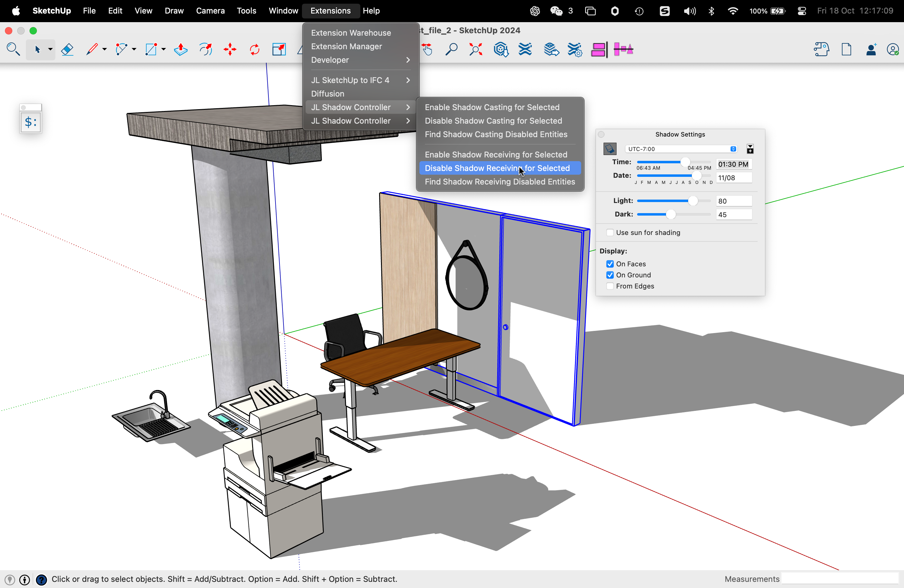
Task: Click the Light slider handle
Action: tap(693, 201)
